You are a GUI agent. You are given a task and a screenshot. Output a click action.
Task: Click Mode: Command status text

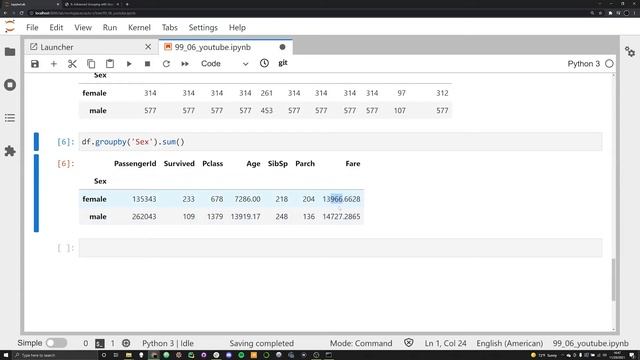point(361,343)
